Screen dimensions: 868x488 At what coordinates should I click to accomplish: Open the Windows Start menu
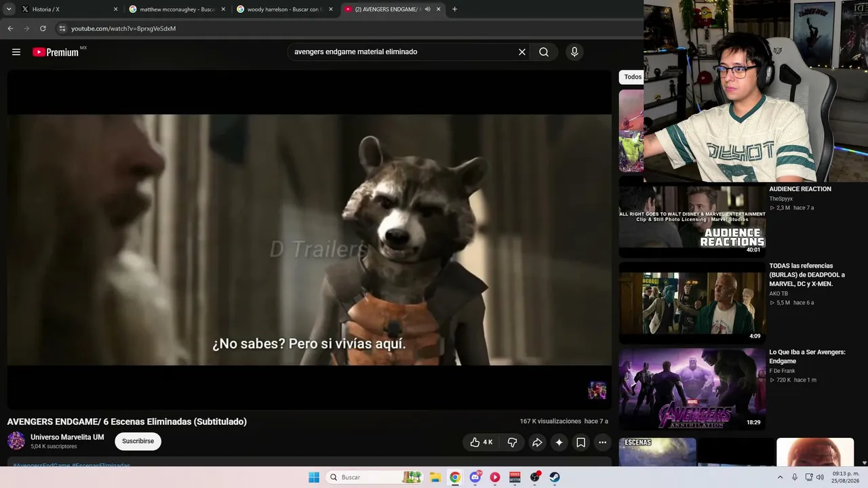314,477
